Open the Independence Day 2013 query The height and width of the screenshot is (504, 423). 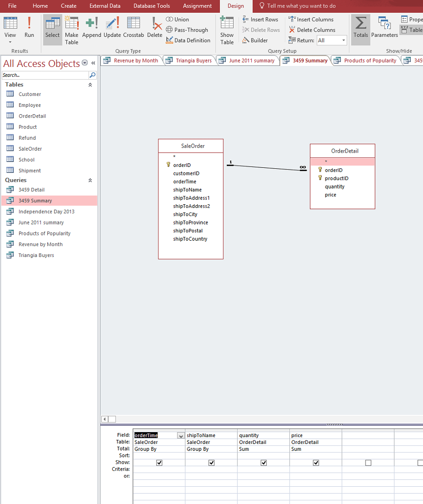[46, 212]
